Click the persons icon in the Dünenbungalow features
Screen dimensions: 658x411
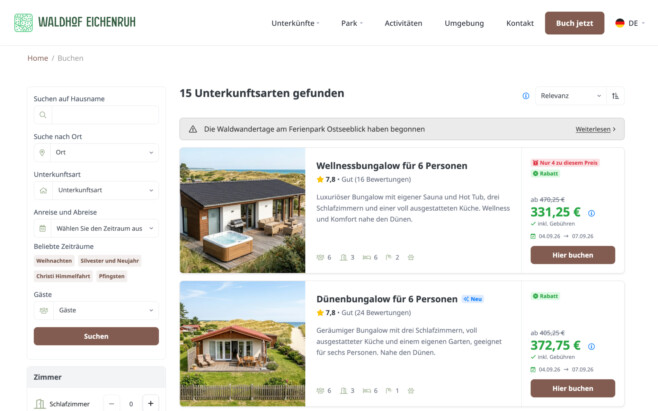point(320,390)
